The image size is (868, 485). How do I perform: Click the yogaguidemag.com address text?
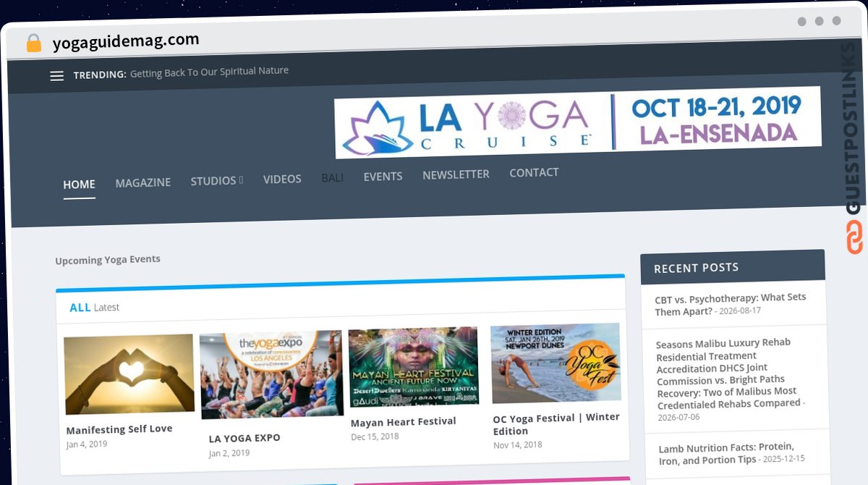point(126,41)
